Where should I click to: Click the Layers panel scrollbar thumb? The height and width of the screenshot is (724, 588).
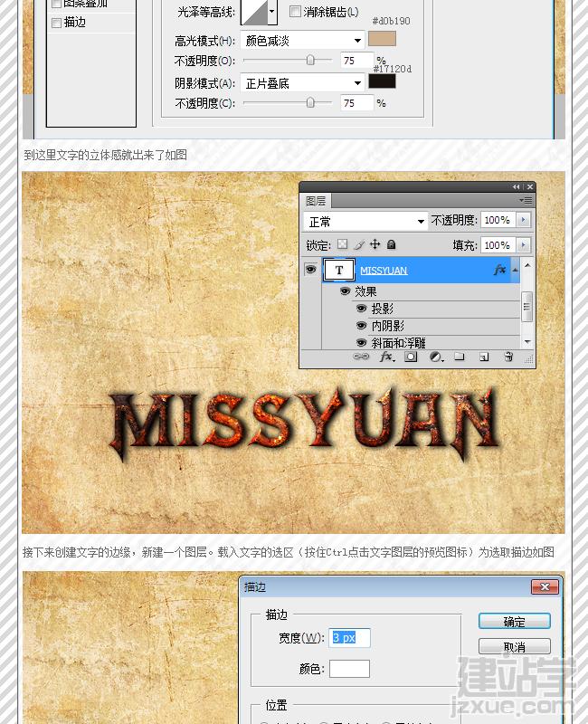pos(527,306)
